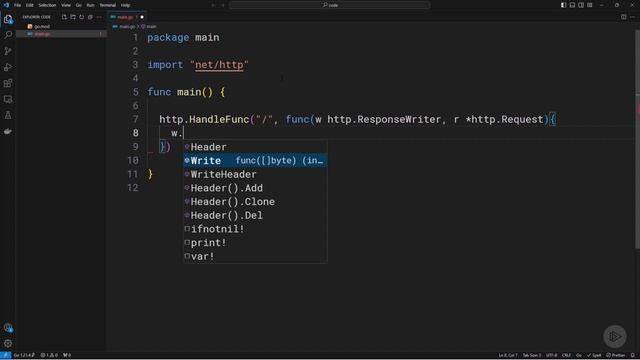Click the Prettier status bar item
640x360 pixels.
[x=616, y=355]
